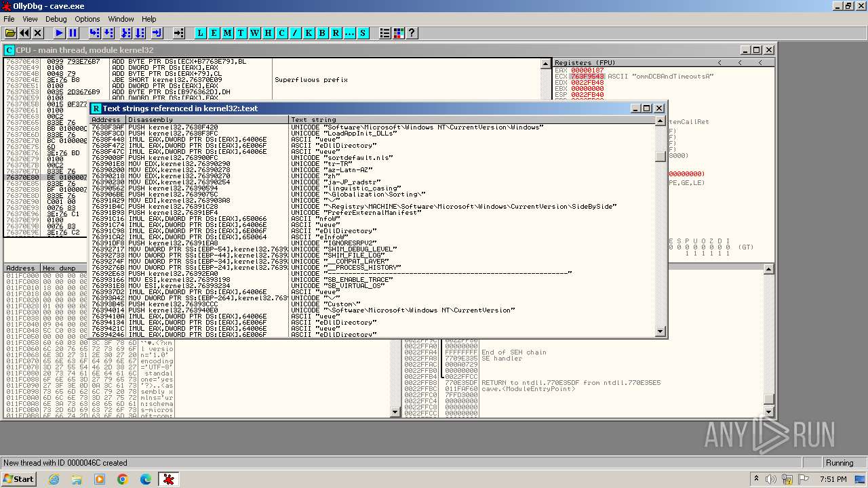Click the Trace into toolbar icon

[x=125, y=33]
